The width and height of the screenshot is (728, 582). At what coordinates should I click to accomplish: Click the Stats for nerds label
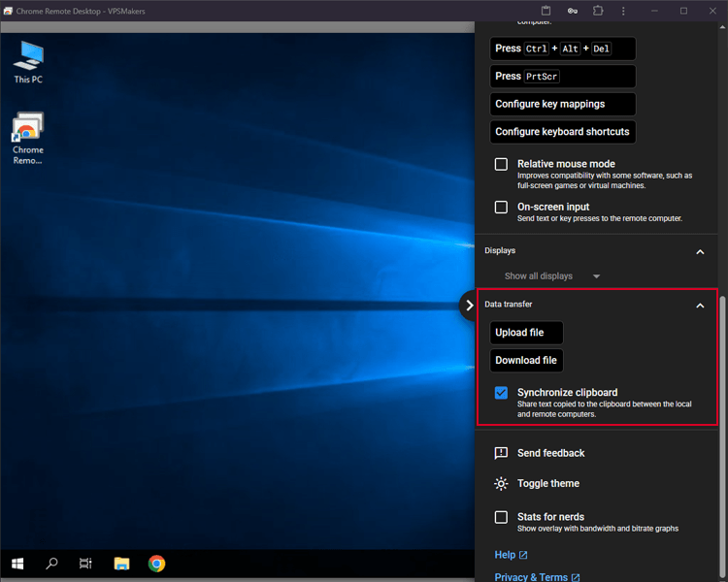click(550, 517)
